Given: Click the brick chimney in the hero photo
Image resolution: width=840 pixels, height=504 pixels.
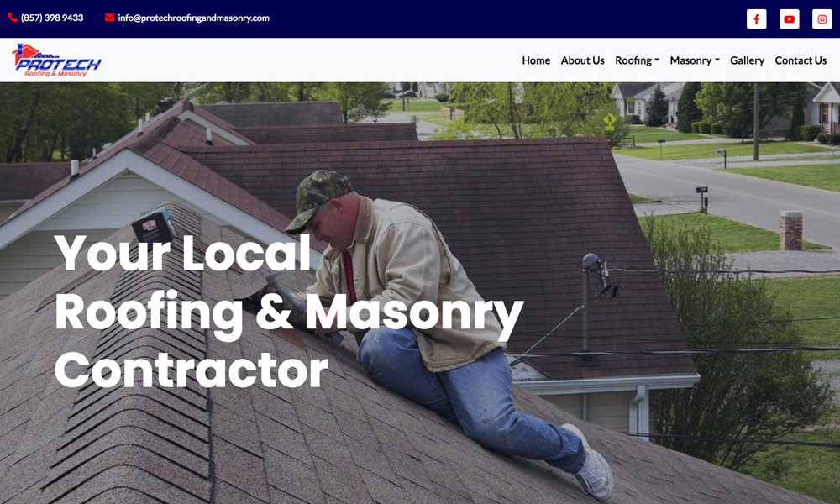Looking at the screenshot, I should (790, 230).
